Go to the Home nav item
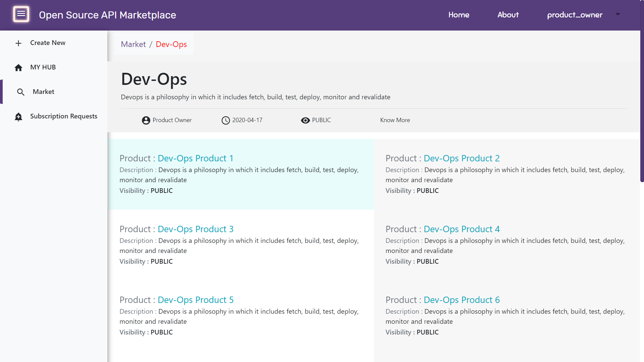644x362 pixels. tap(459, 15)
